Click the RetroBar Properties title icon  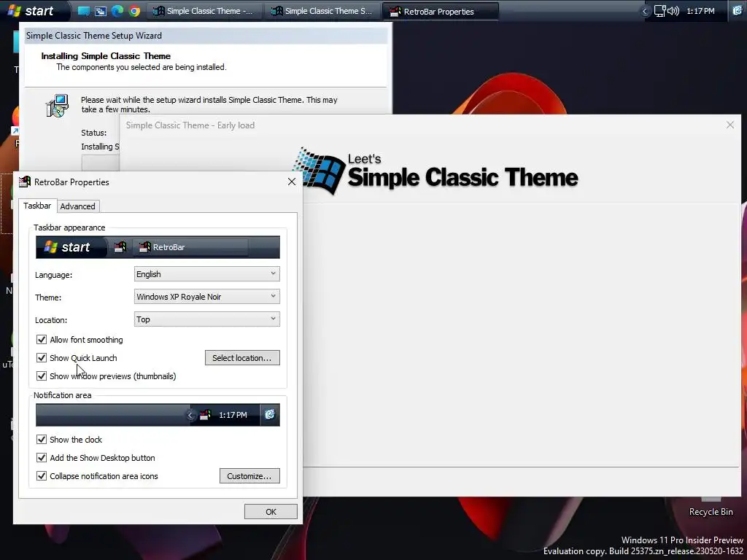(24, 182)
